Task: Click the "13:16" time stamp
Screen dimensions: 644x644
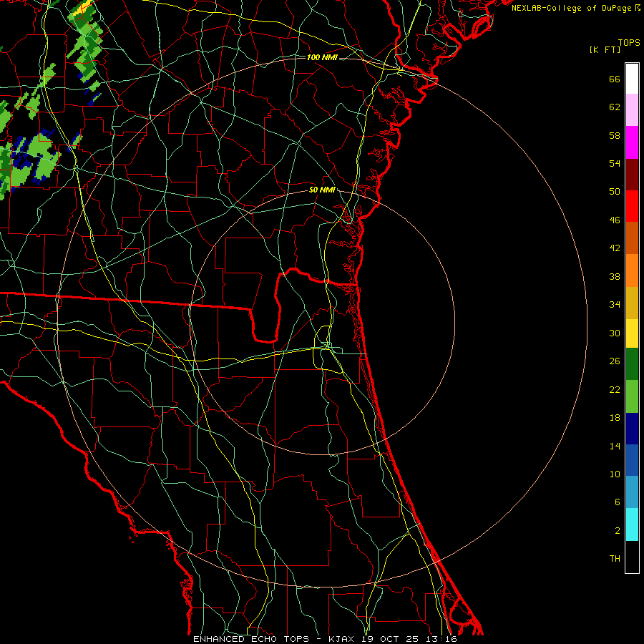Action: [x=440, y=639]
